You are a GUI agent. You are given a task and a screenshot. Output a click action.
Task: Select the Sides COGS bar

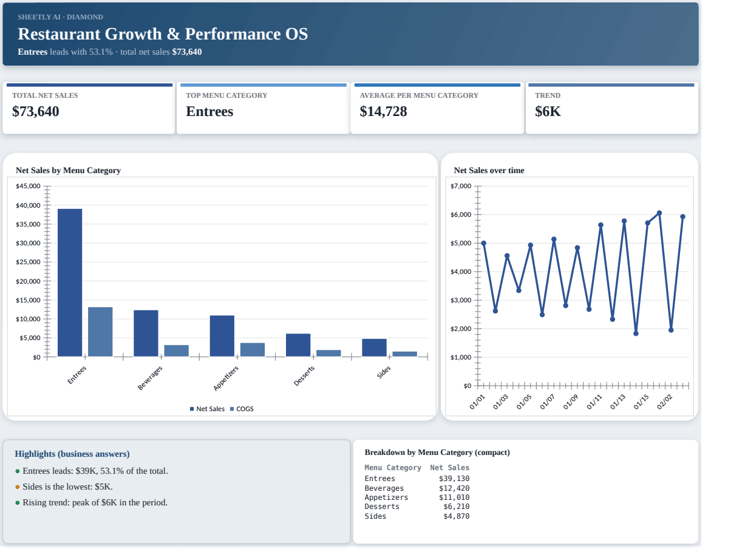(404, 354)
